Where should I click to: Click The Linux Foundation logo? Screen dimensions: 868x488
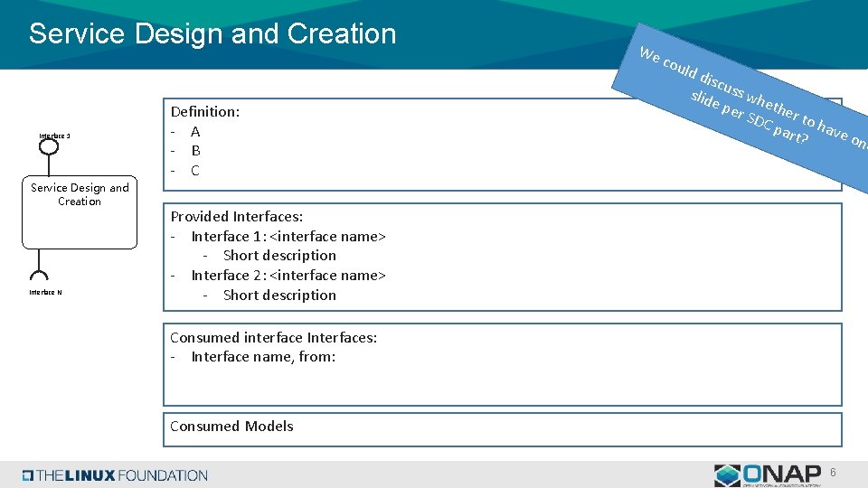click(115, 475)
